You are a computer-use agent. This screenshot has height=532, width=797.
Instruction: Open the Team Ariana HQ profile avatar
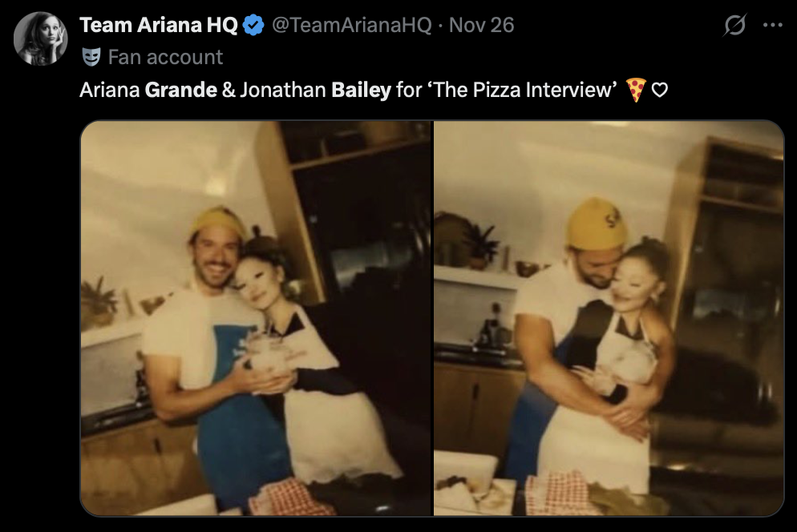pos(40,38)
